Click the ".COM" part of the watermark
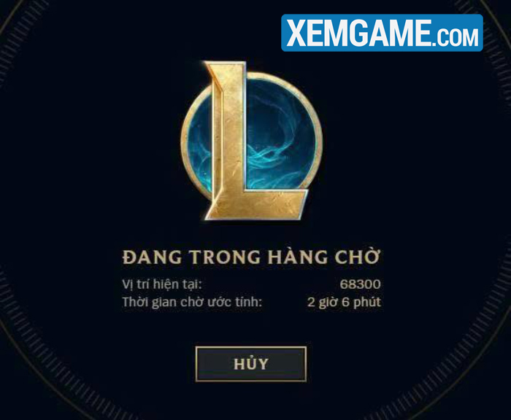511x420 pixels. tap(456, 36)
